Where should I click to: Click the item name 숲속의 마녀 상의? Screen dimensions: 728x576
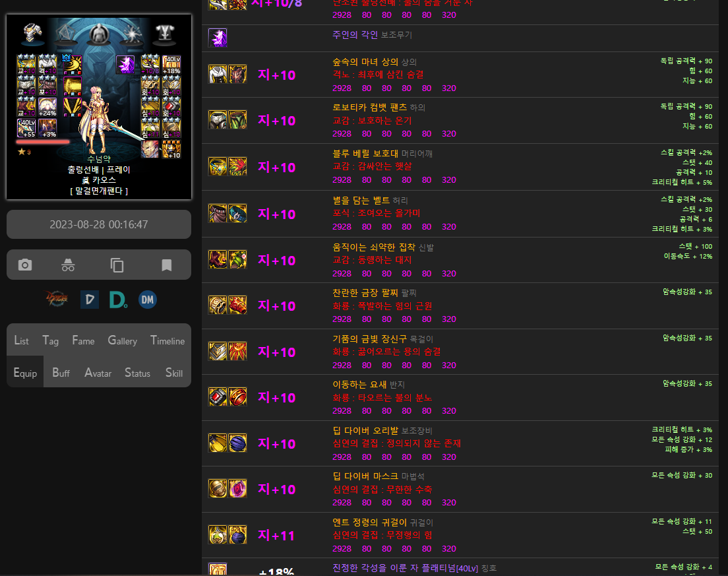click(x=365, y=62)
